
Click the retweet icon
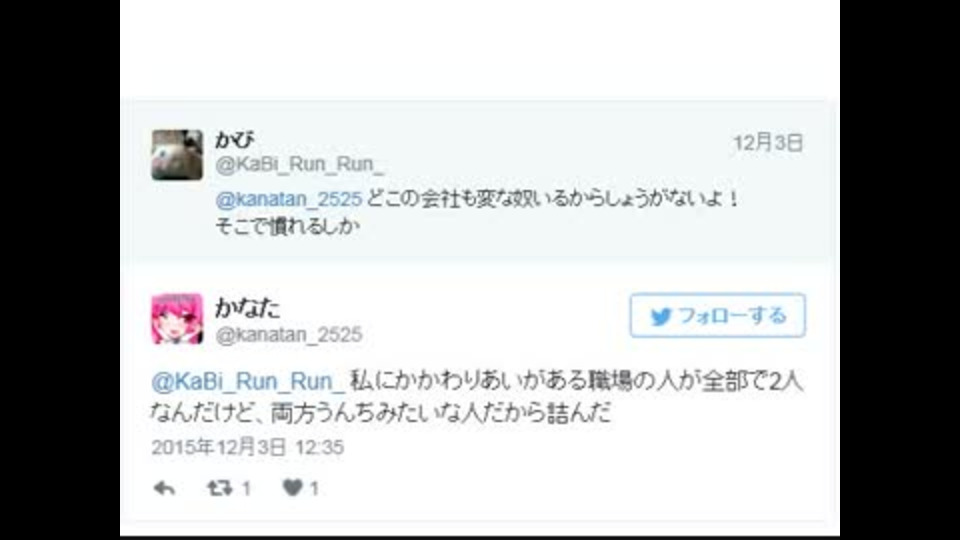coord(219,488)
